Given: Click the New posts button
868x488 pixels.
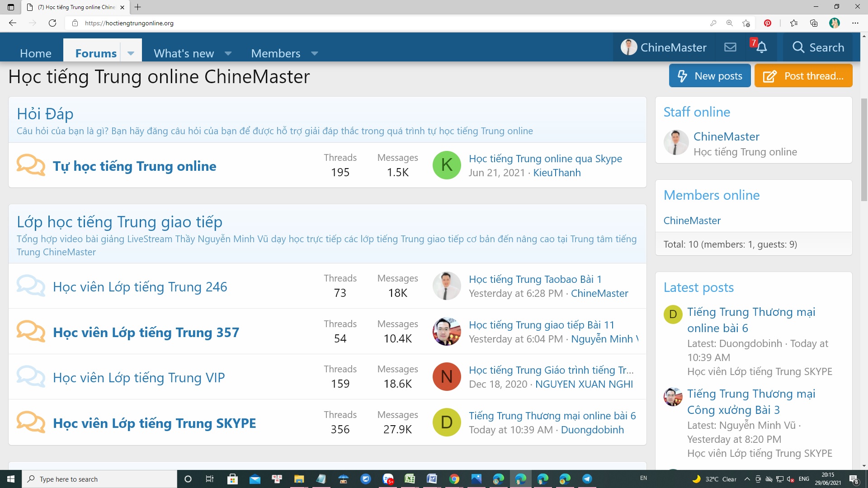Looking at the screenshot, I should [710, 76].
